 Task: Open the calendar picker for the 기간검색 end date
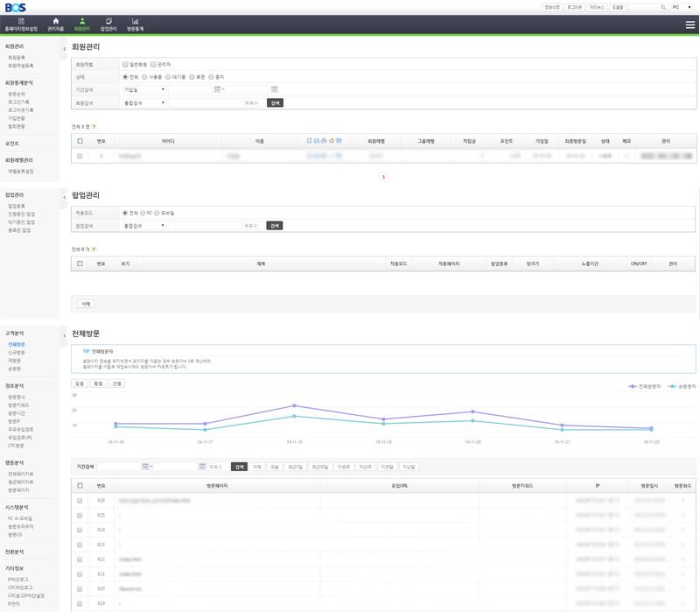(x=275, y=89)
